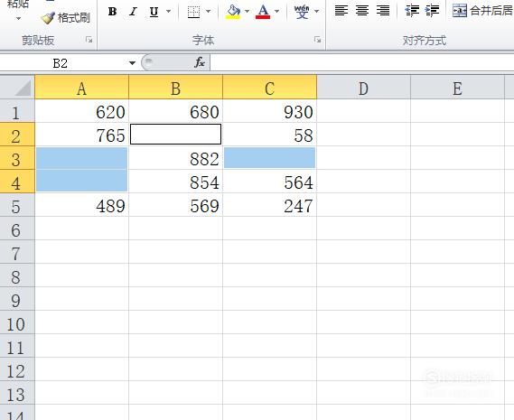Image resolution: width=514 pixels, height=420 pixels.
Task: Click highlighted blue cell C3
Action: point(270,158)
